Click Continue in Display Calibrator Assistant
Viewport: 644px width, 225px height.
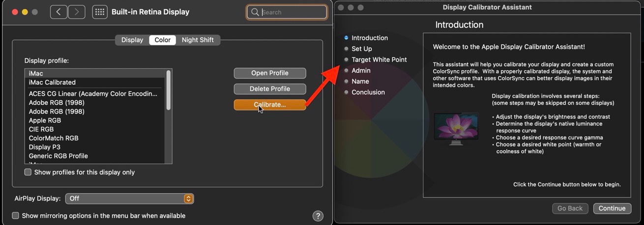click(612, 208)
